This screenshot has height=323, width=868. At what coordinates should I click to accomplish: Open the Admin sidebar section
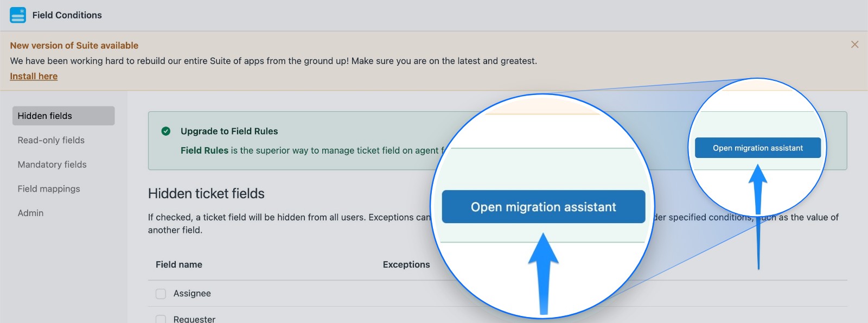pos(30,213)
